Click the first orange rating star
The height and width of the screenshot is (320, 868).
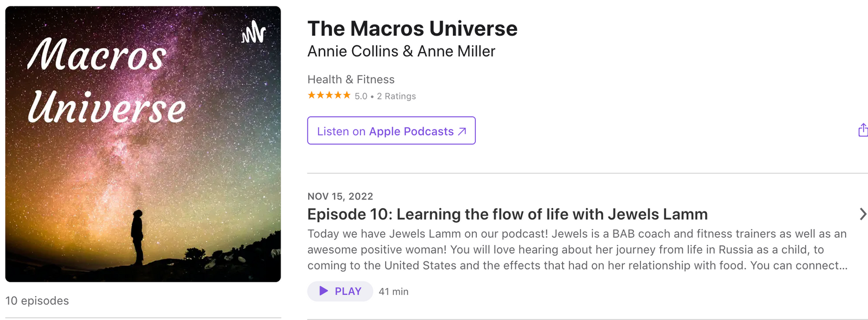pos(310,95)
